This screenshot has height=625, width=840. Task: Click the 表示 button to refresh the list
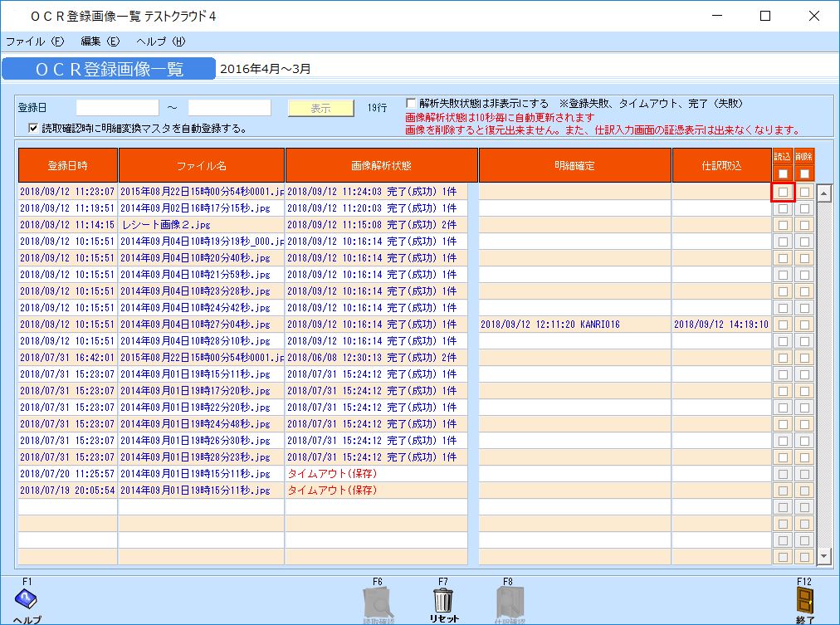tap(320, 108)
